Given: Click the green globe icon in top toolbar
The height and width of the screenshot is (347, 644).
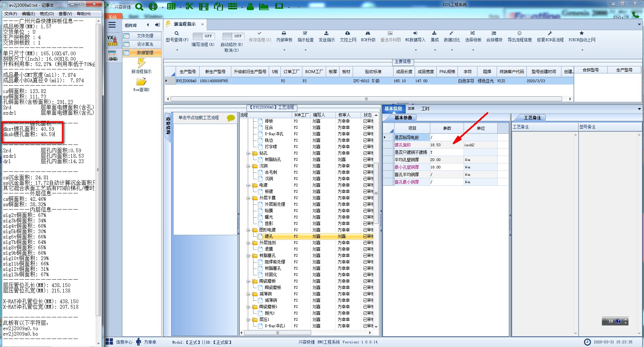Looking at the screenshot, I should tap(153, 7).
